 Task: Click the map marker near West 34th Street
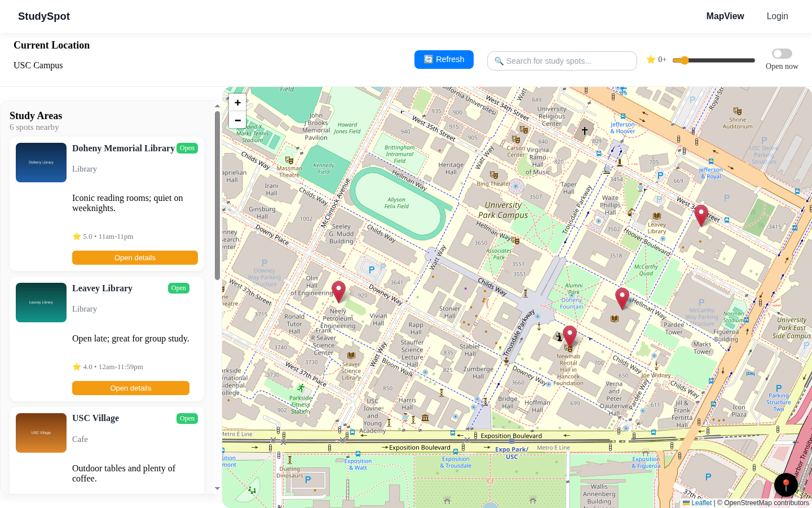point(701,216)
